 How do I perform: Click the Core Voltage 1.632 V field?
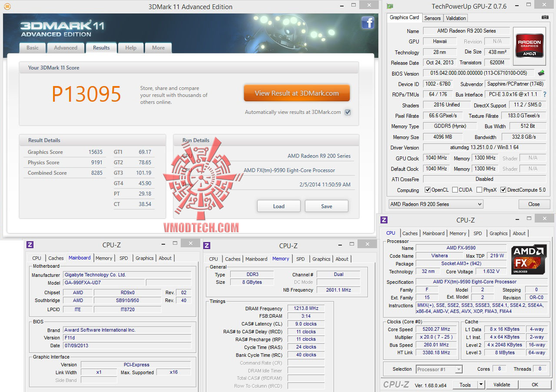click(491, 271)
